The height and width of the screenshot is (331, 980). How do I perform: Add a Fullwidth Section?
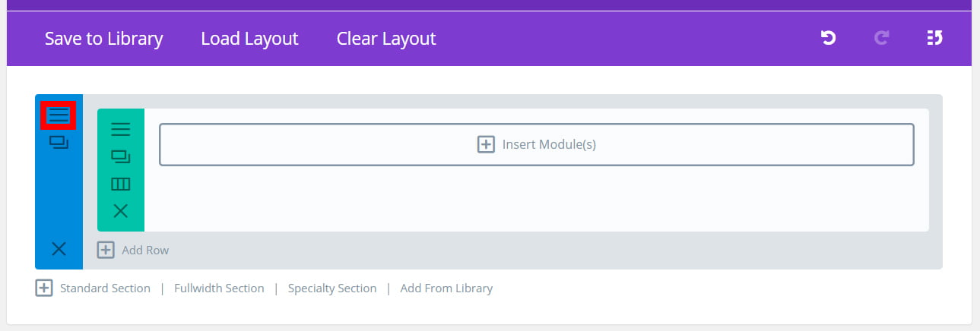coord(219,288)
